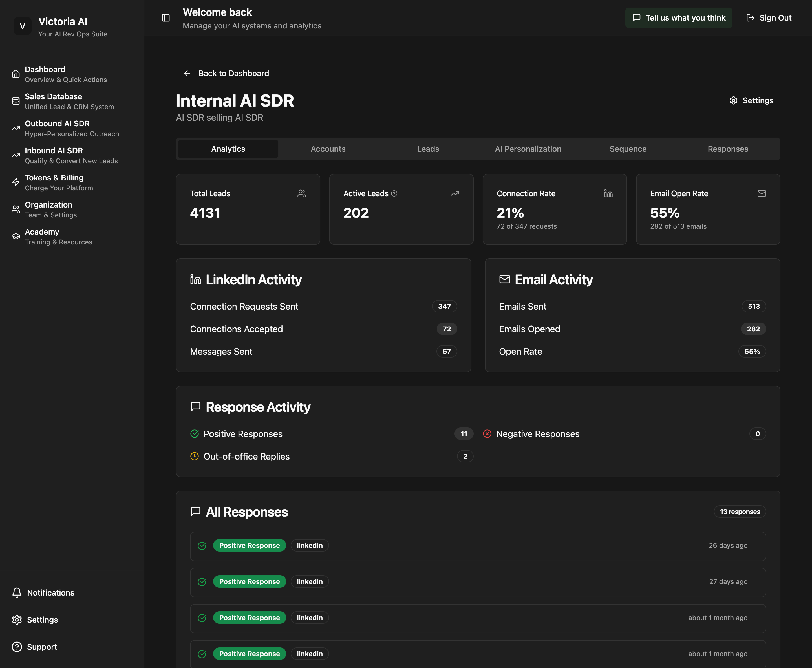Click Tell us what you think button

679,18
